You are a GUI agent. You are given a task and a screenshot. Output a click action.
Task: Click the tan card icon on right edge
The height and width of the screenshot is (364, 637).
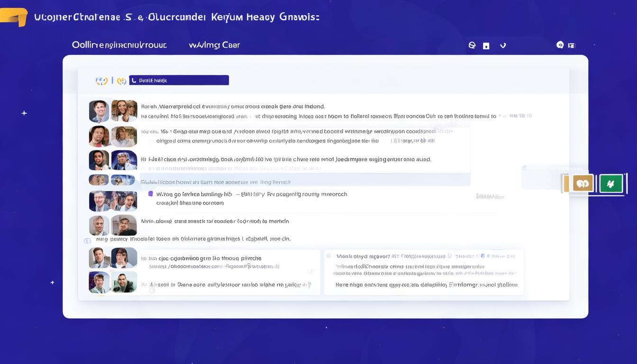582,183
